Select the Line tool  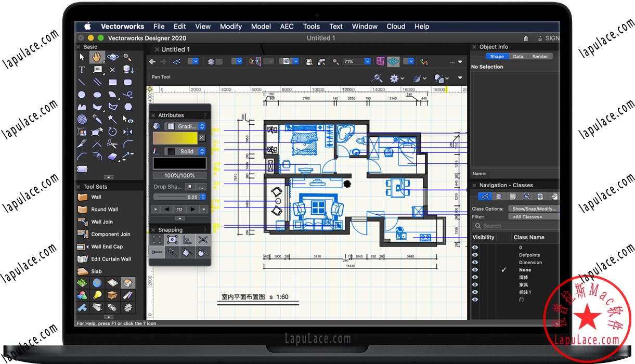point(82,82)
